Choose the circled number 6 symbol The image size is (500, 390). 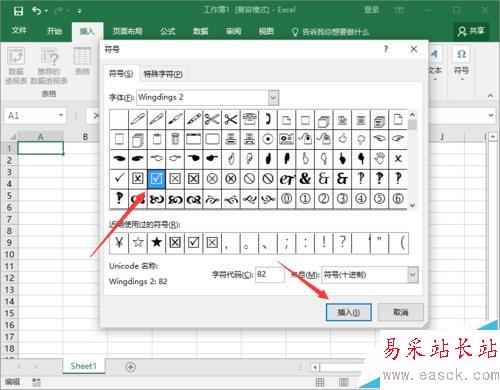(x=398, y=199)
